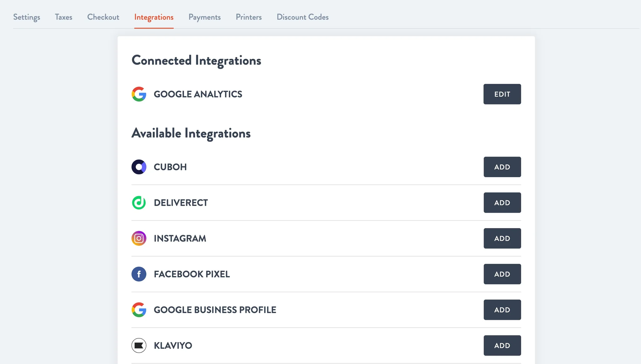Screen dimensions: 641x364
Task: Add the Instagram integration
Action: [502, 238]
